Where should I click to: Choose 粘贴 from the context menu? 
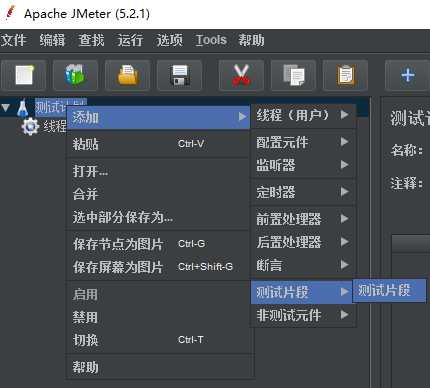(158, 144)
